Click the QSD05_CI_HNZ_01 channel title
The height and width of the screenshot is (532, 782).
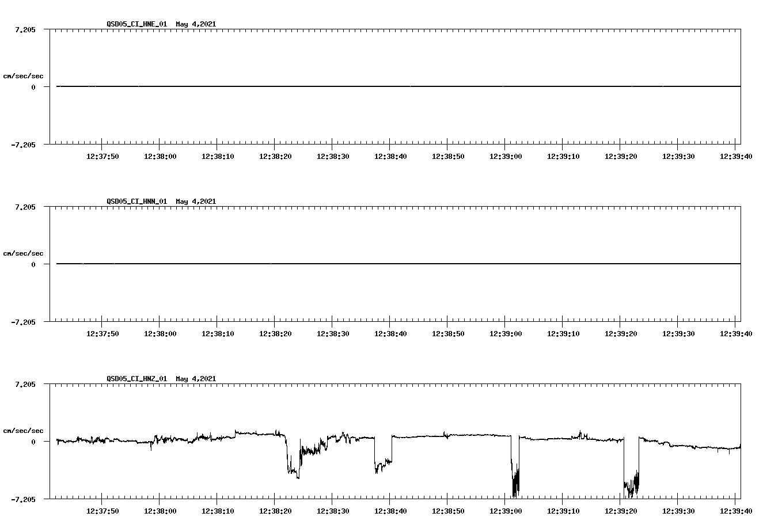pyautogui.click(x=136, y=379)
